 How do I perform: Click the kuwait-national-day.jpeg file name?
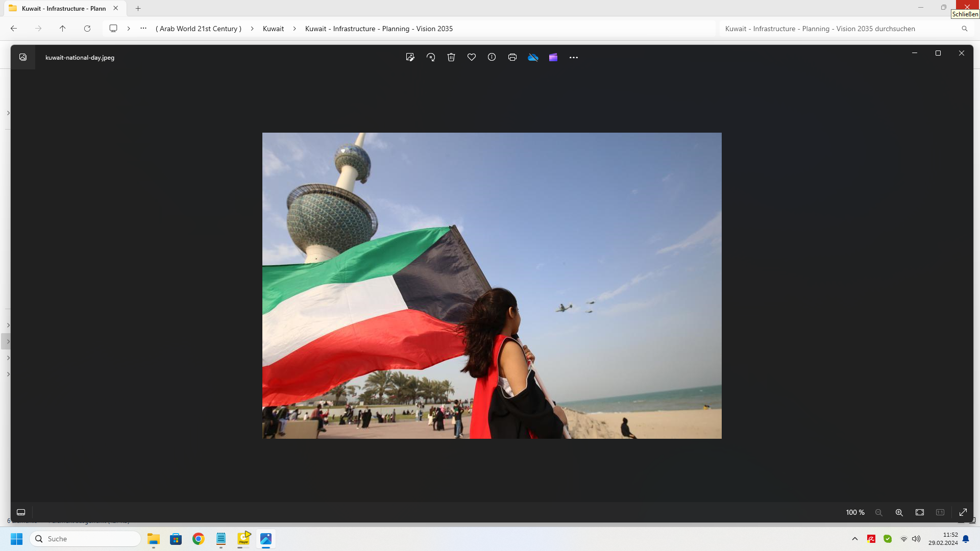click(x=80, y=58)
